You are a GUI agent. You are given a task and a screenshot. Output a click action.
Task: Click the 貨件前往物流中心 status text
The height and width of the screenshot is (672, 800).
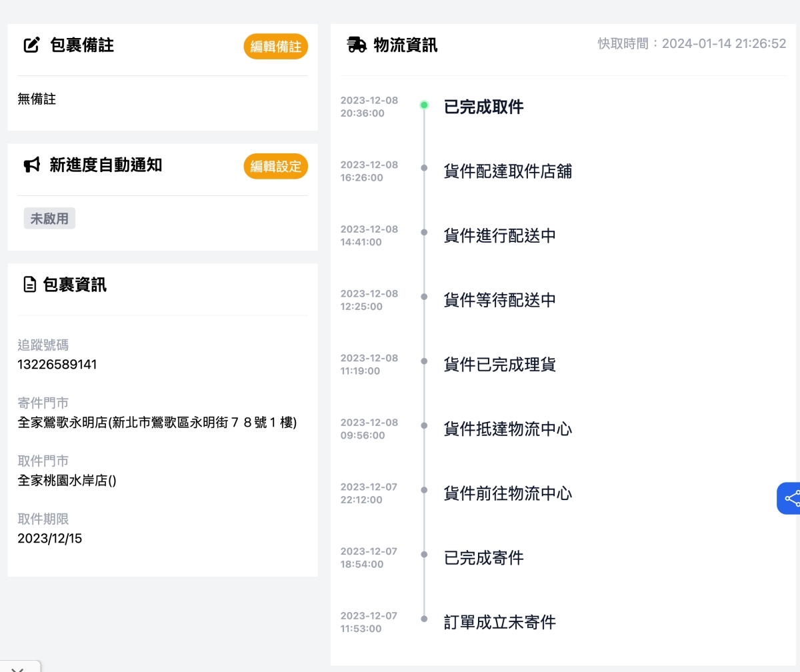pyautogui.click(x=508, y=493)
